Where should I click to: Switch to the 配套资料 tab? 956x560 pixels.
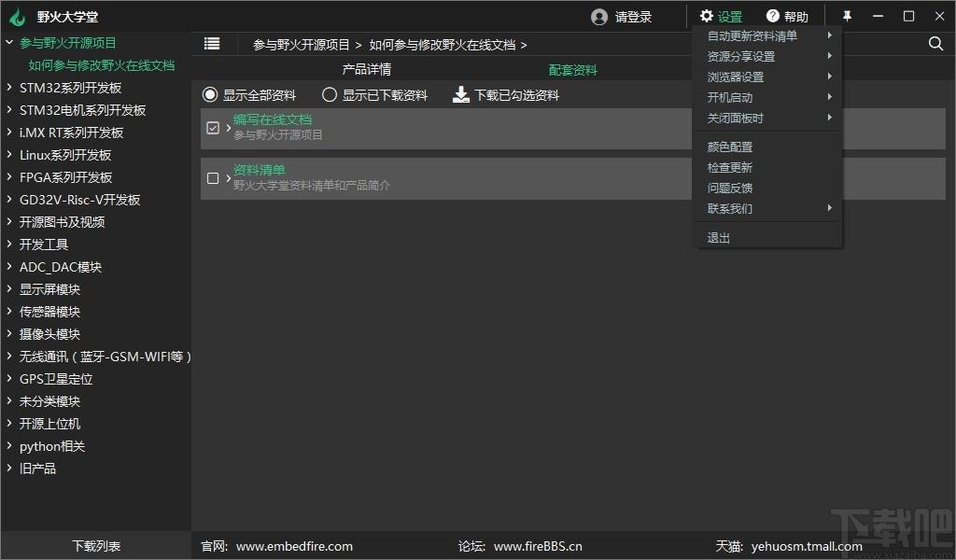[572, 69]
